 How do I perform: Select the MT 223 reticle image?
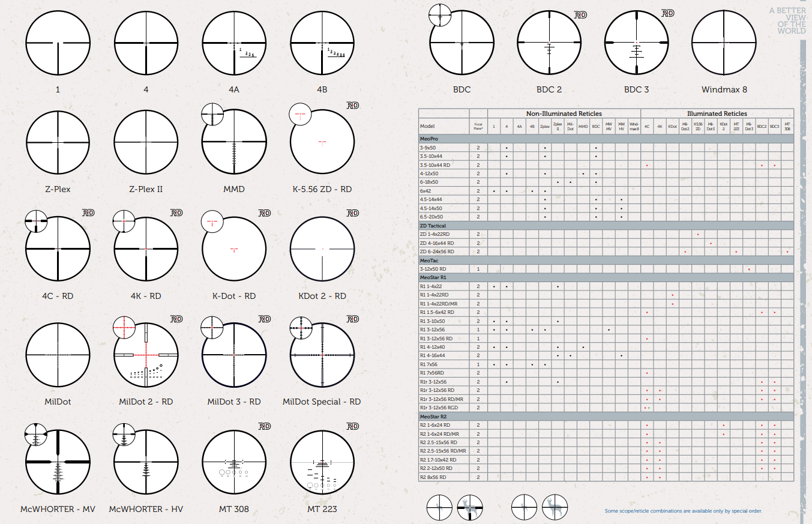click(x=322, y=462)
